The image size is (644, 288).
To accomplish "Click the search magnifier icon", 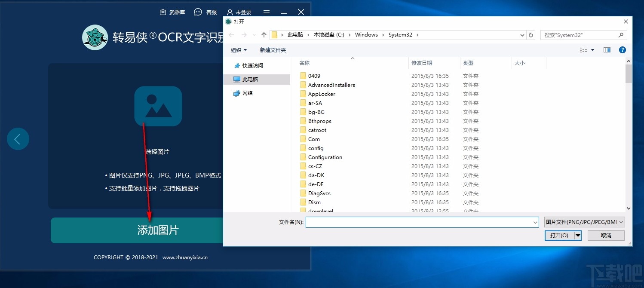I will pos(621,35).
